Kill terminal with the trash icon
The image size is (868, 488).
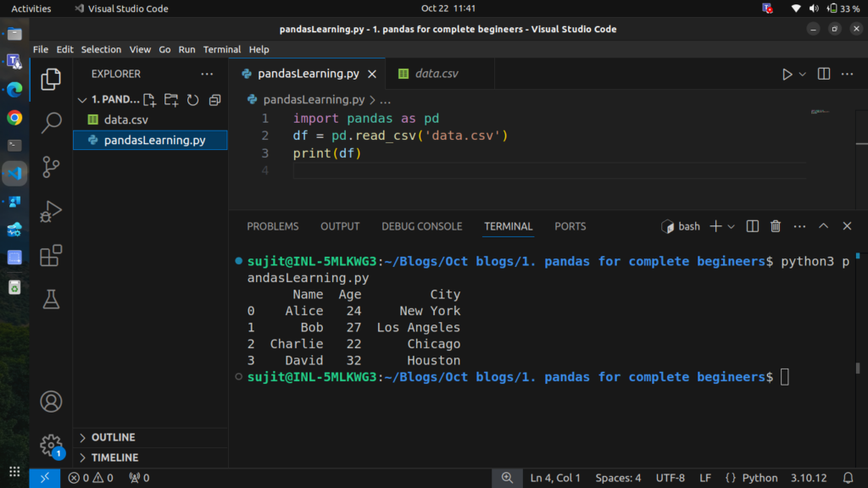click(775, 226)
